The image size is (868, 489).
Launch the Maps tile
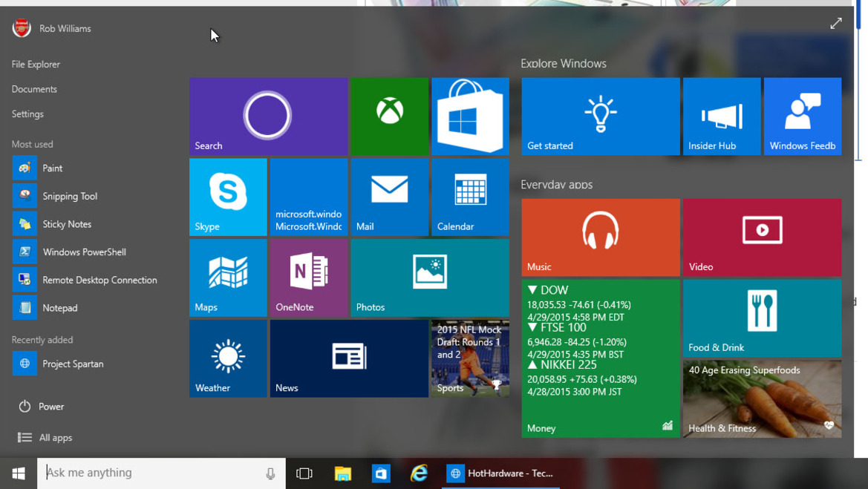[228, 278]
